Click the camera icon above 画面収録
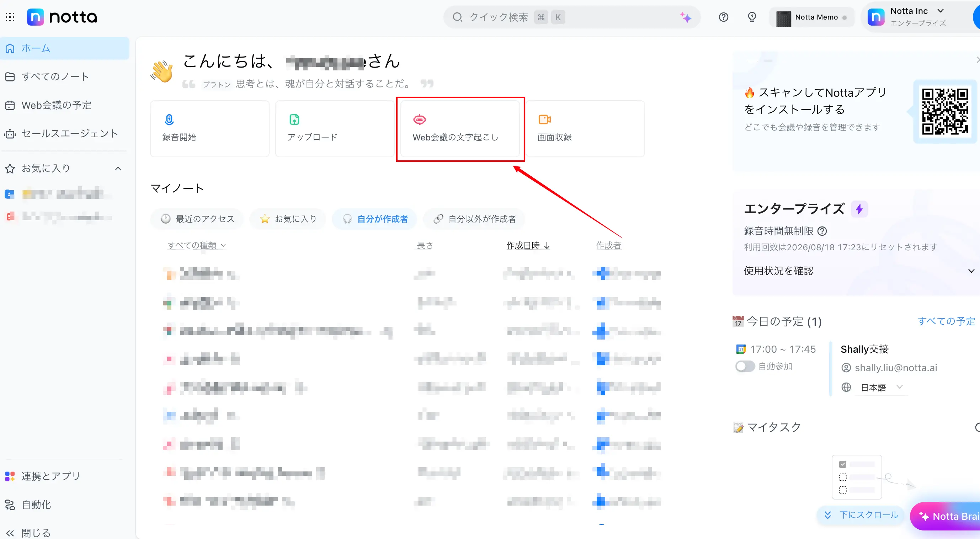This screenshot has height=539, width=980. point(544,119)
